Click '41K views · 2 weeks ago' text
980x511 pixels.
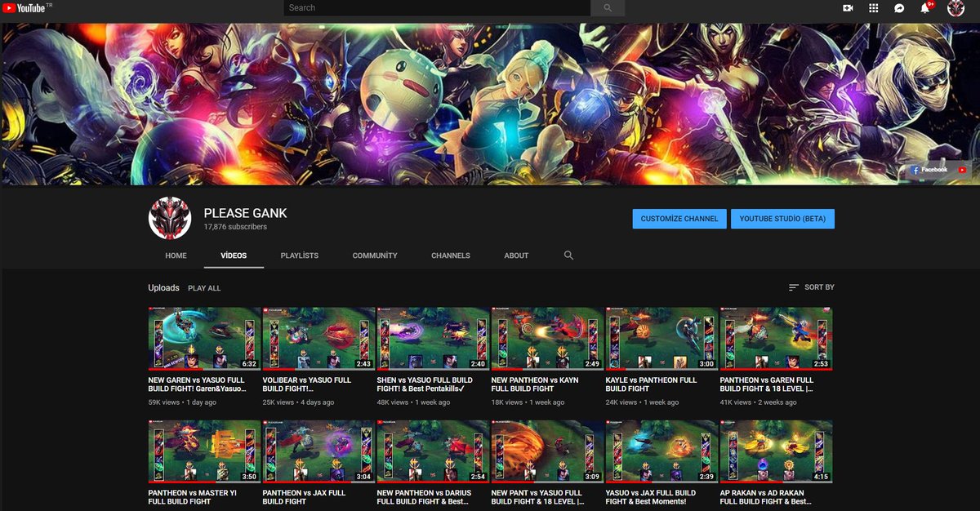757,402
